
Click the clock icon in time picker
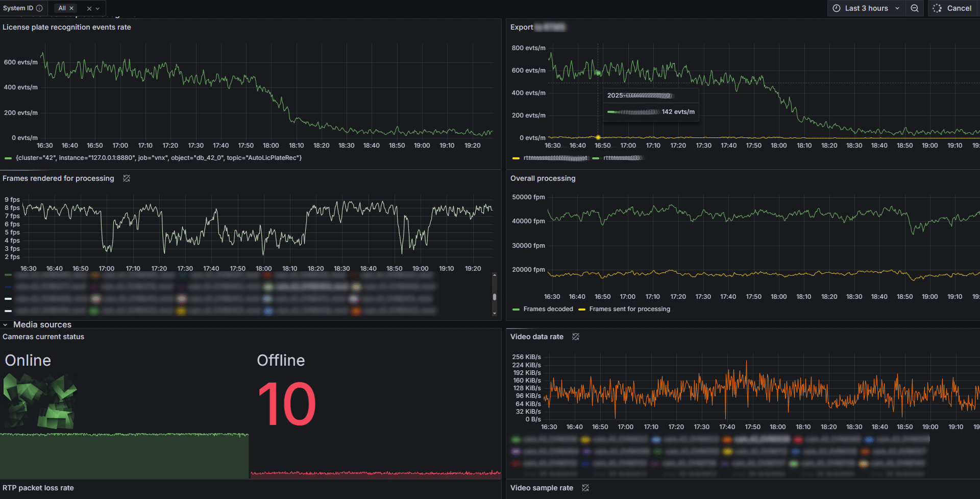(837, 8)
